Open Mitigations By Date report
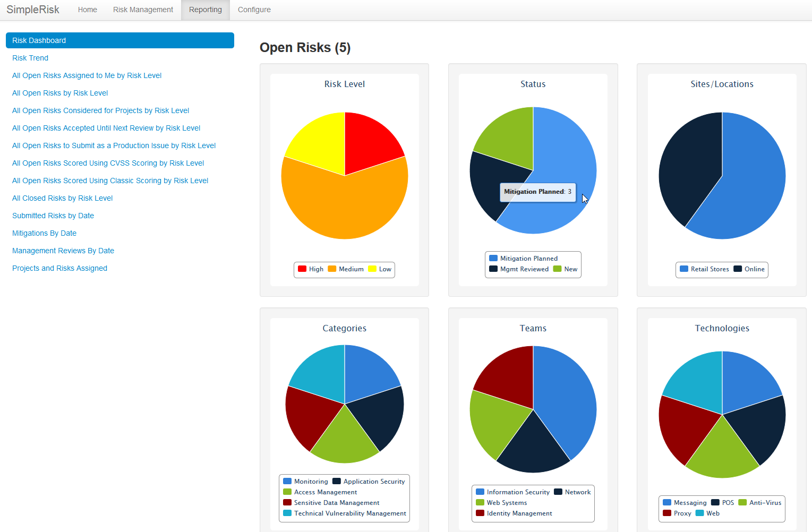Image resolution: width=812 pixels, height=532 pixels. pos(45,233)
